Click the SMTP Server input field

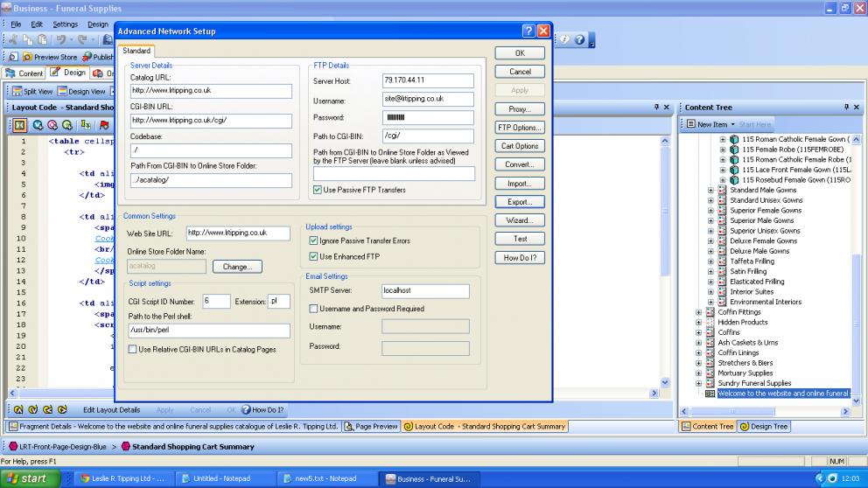tap(424, 291)
